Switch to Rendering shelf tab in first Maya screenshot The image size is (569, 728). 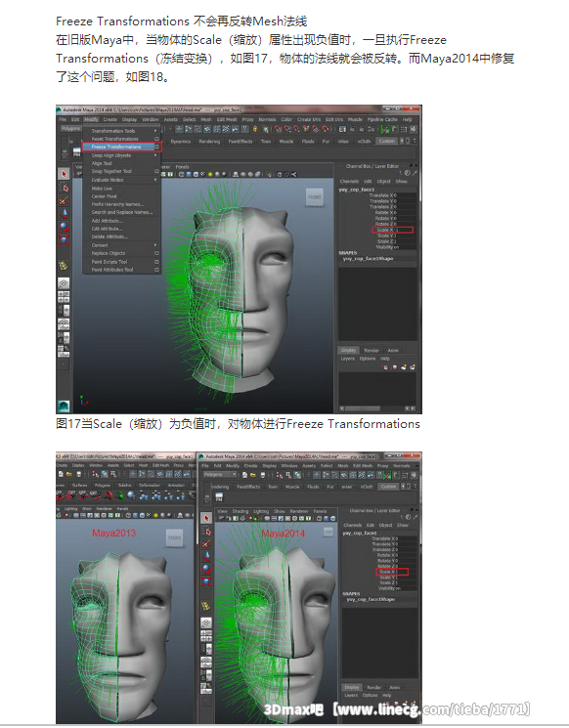tap(209, 141)
